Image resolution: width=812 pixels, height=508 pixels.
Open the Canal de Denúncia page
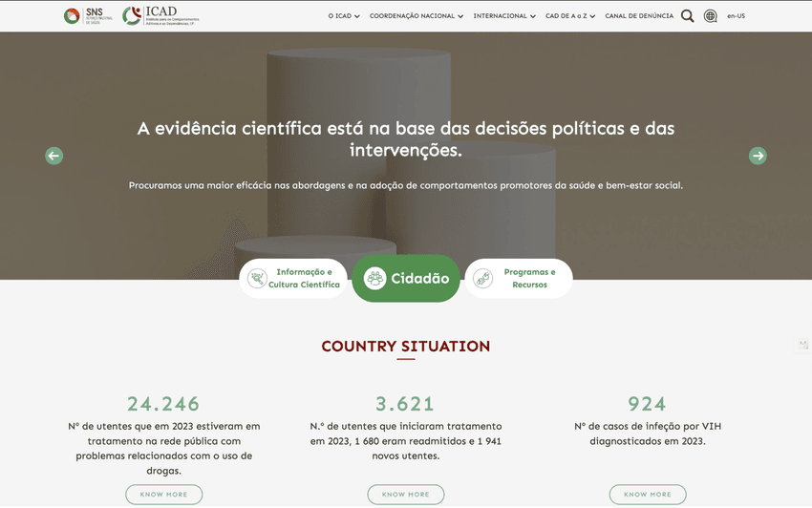[x=639, y=16]
